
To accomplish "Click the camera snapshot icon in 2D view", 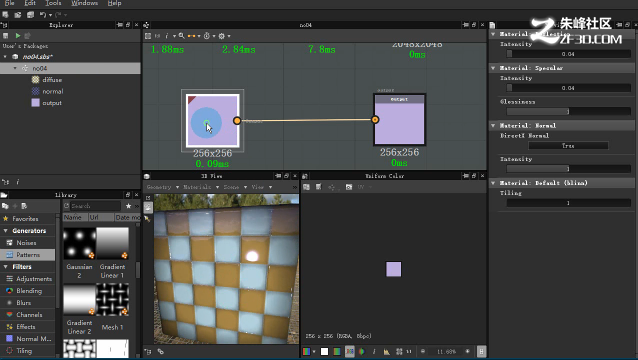I will [x=349, y=187].
